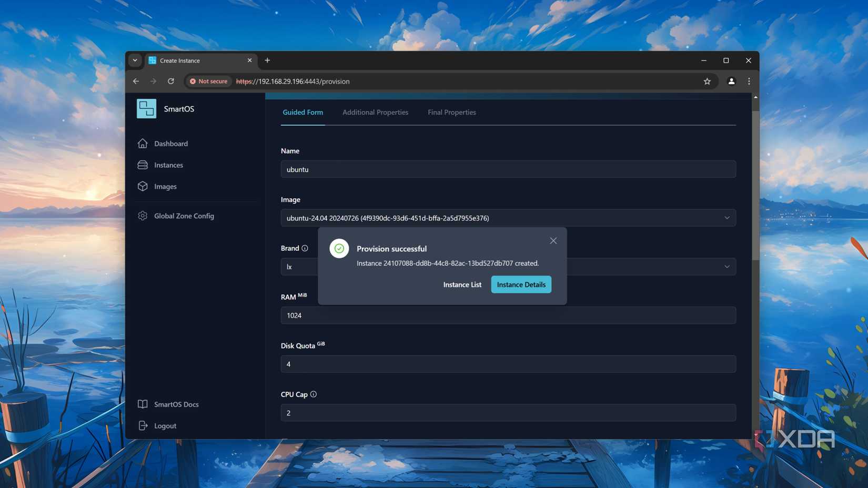Image resolution: width=868 pixels, height=488 pixels.
Task: Open the Images sidebar icon
Action: click(143, 186)
